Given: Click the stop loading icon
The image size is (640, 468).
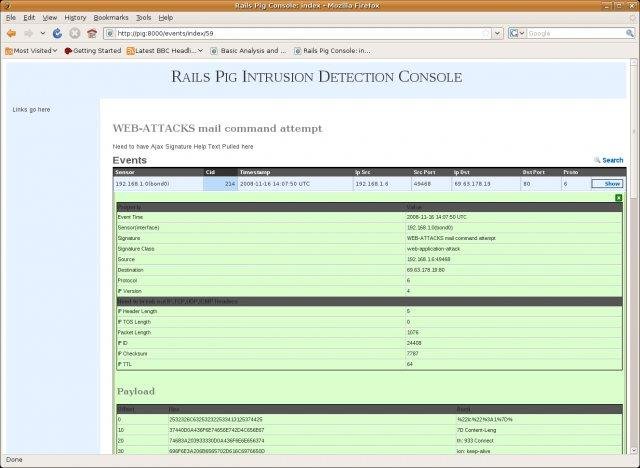Looking at the screenshot, I should click(74, 33).
